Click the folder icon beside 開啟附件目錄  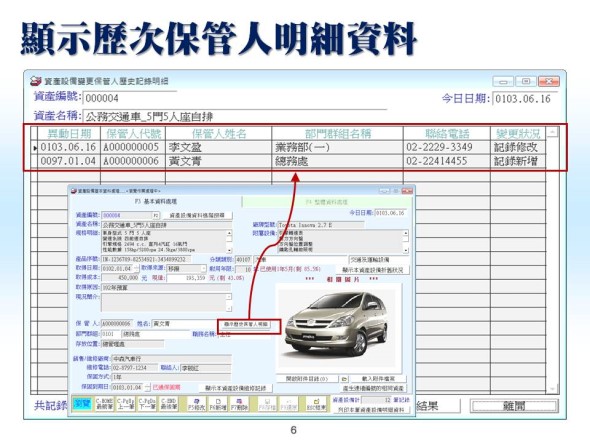click(x=344, y=378)
